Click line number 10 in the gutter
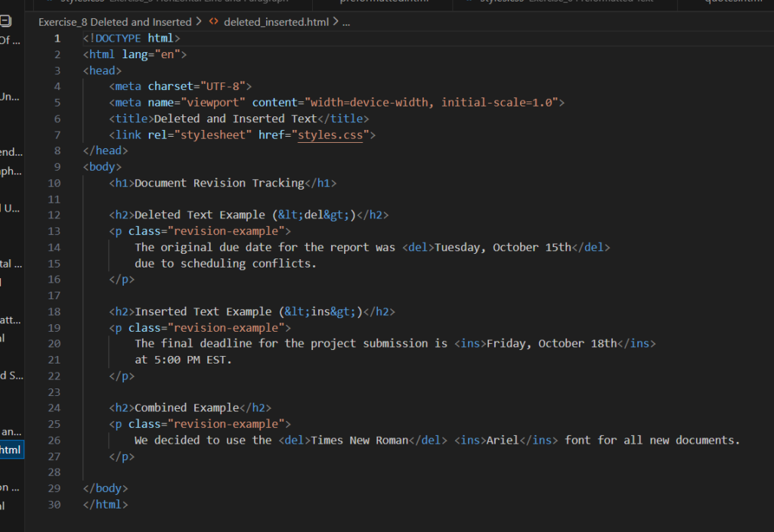 (54, 183)
